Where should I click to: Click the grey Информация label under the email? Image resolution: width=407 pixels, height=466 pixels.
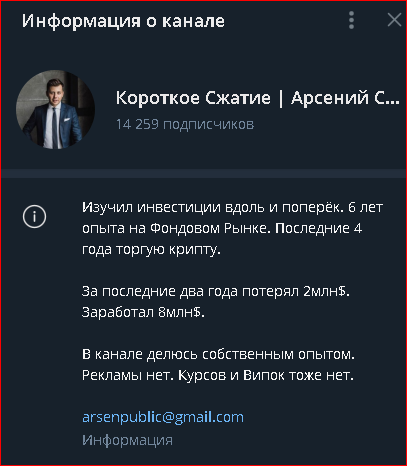pyautogui.click(x=127, y=440)
